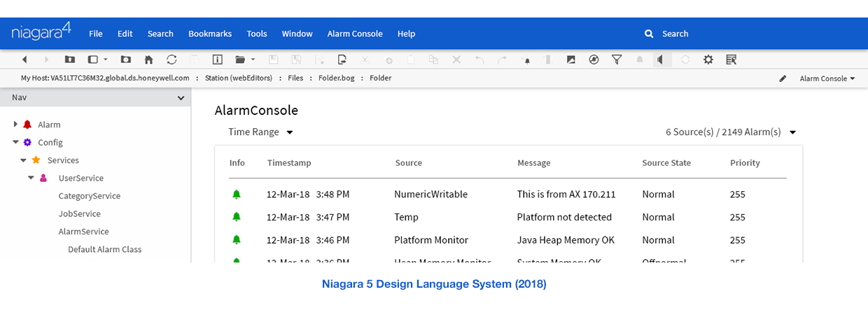Collapse the UserService tree node

(31, 178)
